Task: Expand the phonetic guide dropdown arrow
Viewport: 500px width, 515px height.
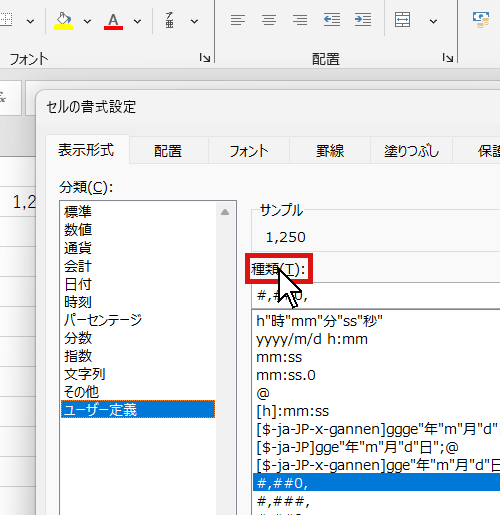Action: pos(194,22)
